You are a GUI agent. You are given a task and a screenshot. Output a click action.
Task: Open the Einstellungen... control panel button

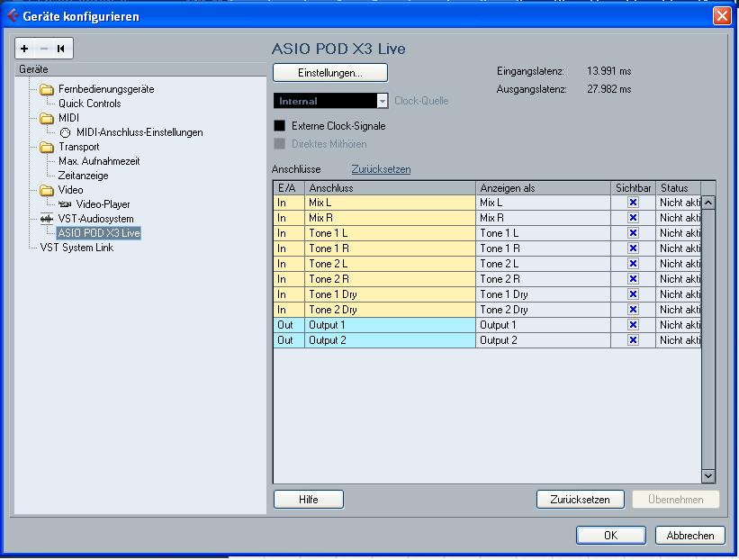pyautogui.click(x=330, y=73)
